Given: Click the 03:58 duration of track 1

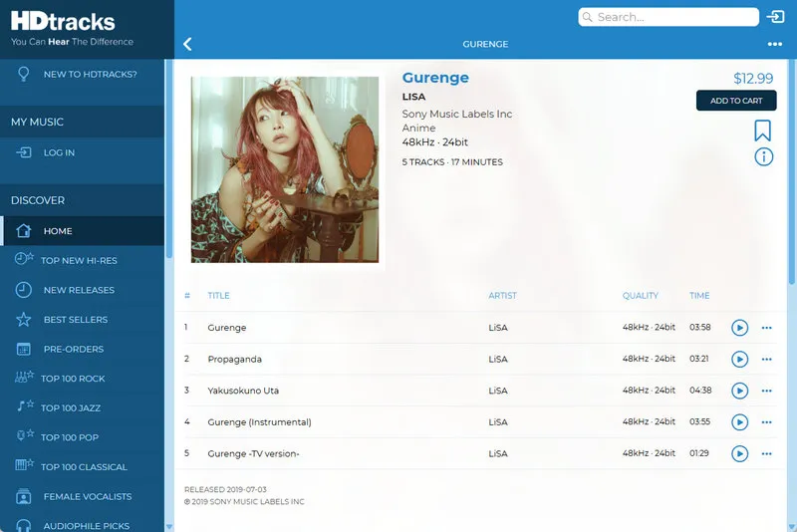Looking at the screenshot, I should [x=700, y=327].
